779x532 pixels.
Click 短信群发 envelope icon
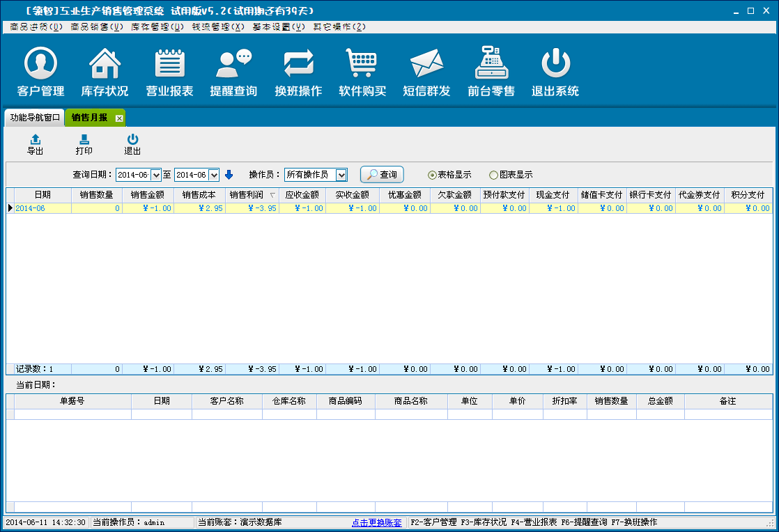(426, 65)
